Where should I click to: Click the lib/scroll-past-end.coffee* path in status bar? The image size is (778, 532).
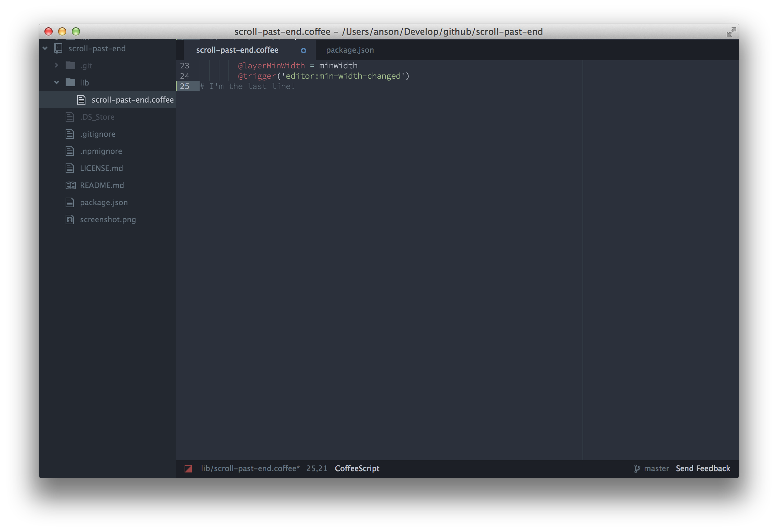pyautogui.click(x=250, y=468)
